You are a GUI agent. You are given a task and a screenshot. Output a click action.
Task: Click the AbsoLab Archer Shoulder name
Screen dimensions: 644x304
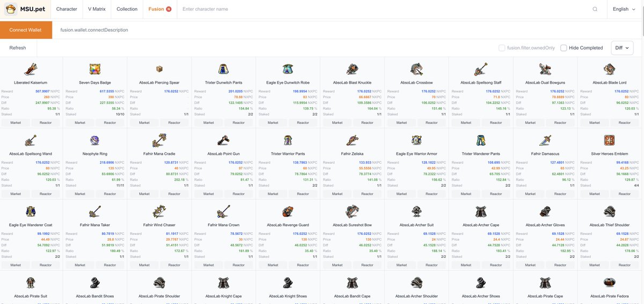pyautogui.click(x=416, y=296)
